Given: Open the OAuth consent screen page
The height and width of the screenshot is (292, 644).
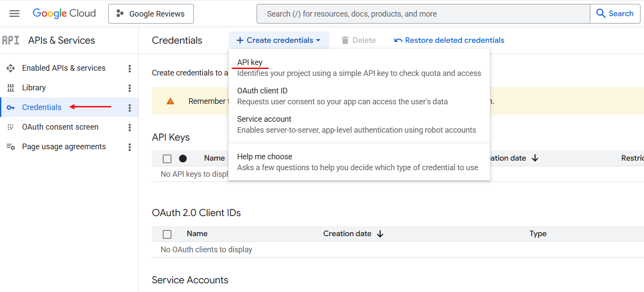Looking at the screenshot, I should (60, 127).
